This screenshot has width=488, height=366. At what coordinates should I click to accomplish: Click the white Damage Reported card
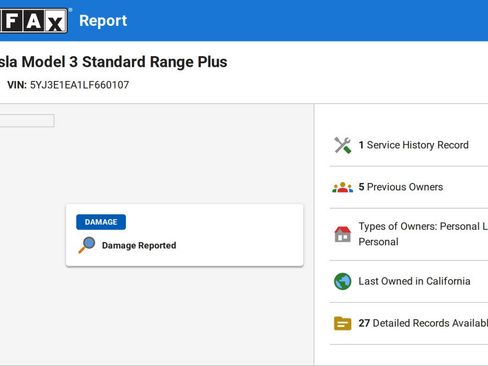click(184, 235)
